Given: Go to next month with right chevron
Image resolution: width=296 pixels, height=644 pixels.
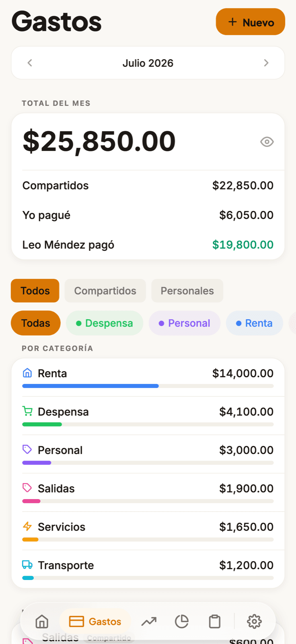Looking at the screenshot, I should 266,63.
